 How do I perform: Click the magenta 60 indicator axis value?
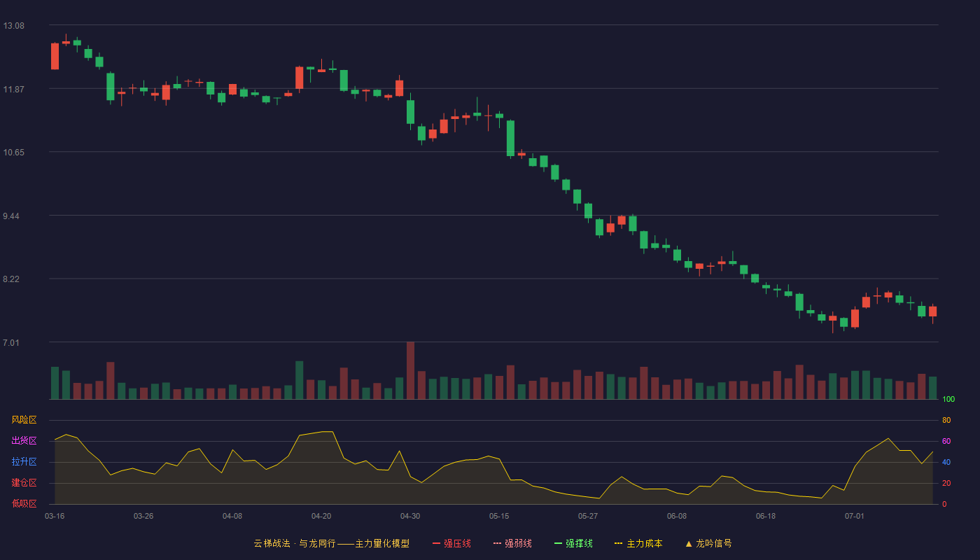946,441
